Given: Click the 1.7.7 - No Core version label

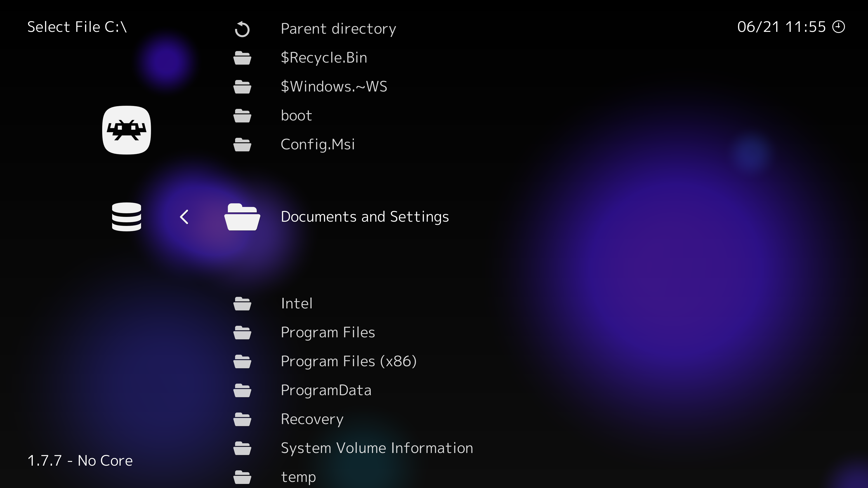Looking at the screenshot, I should 80,460.
